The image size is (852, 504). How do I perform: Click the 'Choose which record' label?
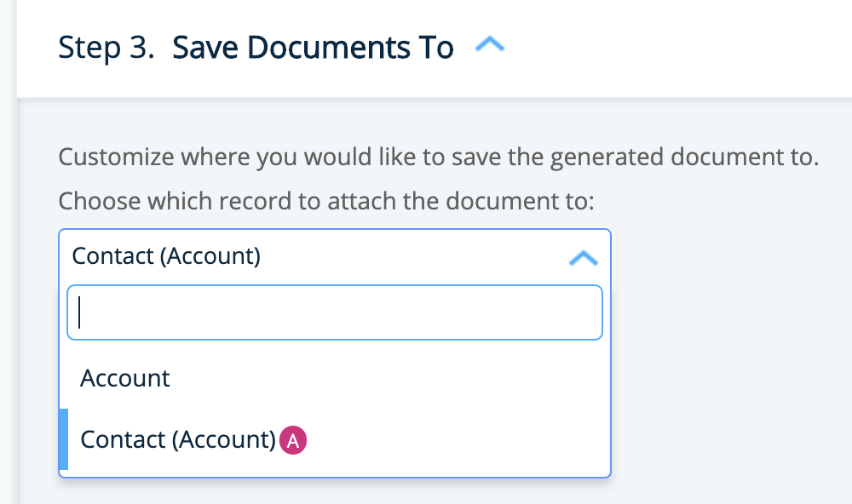[x=325, y=202]
